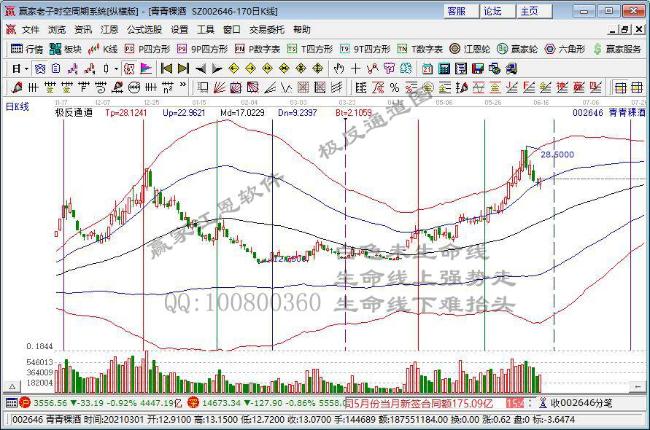Click the 3556.56 index in the status bar
This screenshot has width=650, height=430.
coord(50,403)
